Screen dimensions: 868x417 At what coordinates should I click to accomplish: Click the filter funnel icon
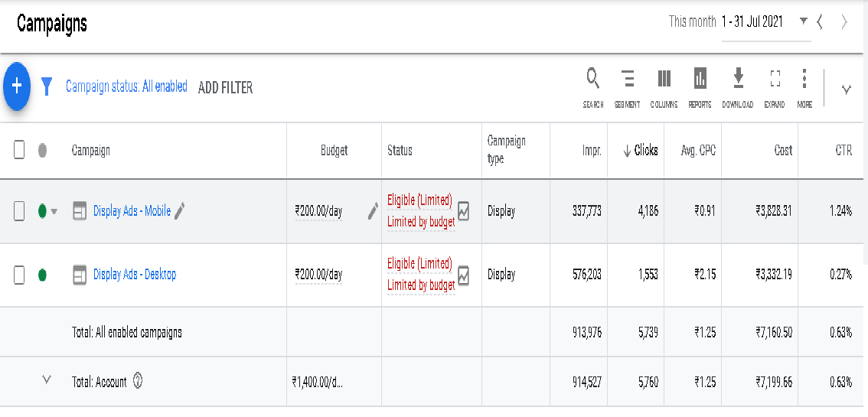[x=47, y=87]
